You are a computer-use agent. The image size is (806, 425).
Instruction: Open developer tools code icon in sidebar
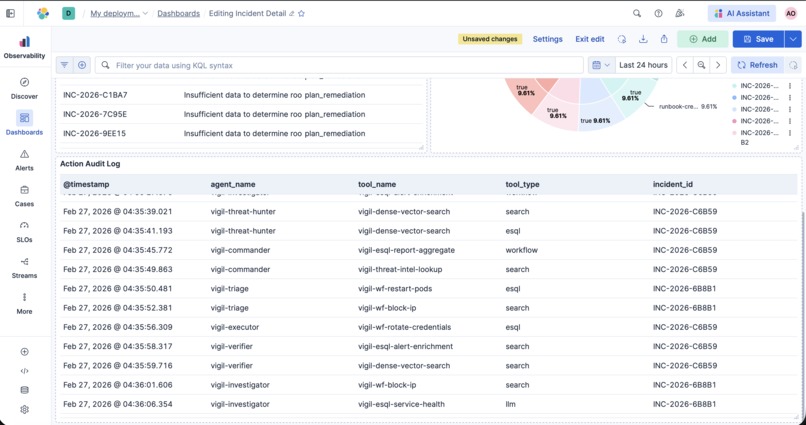pyautogui.click(x=24, y=371)
